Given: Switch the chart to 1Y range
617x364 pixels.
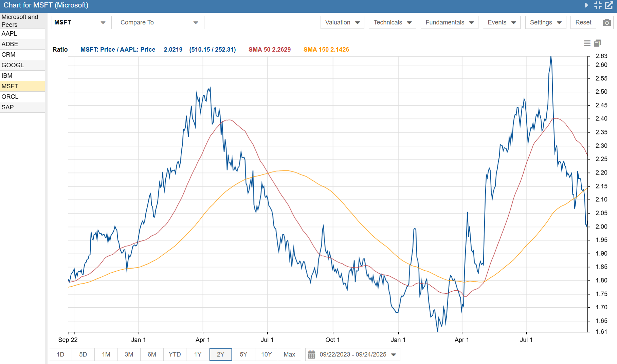Looking at the screenshot, I should coord(198,354).
